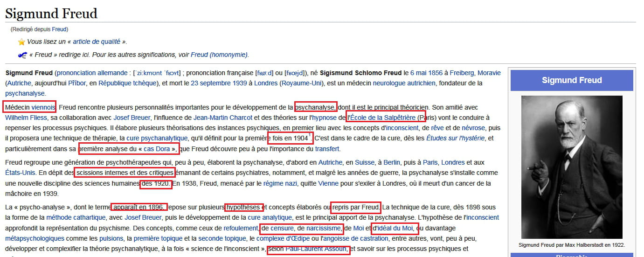
Task: Open the 'Vienne' link
Action: click(328, 183)
